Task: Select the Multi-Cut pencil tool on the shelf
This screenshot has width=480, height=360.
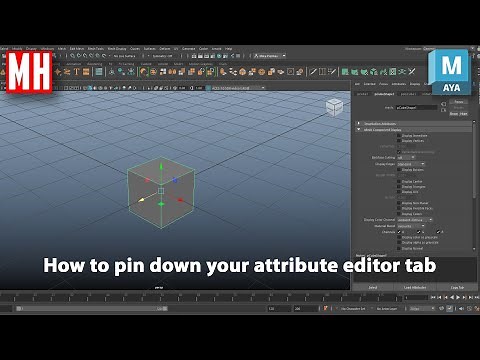Action: click(313, 72)
